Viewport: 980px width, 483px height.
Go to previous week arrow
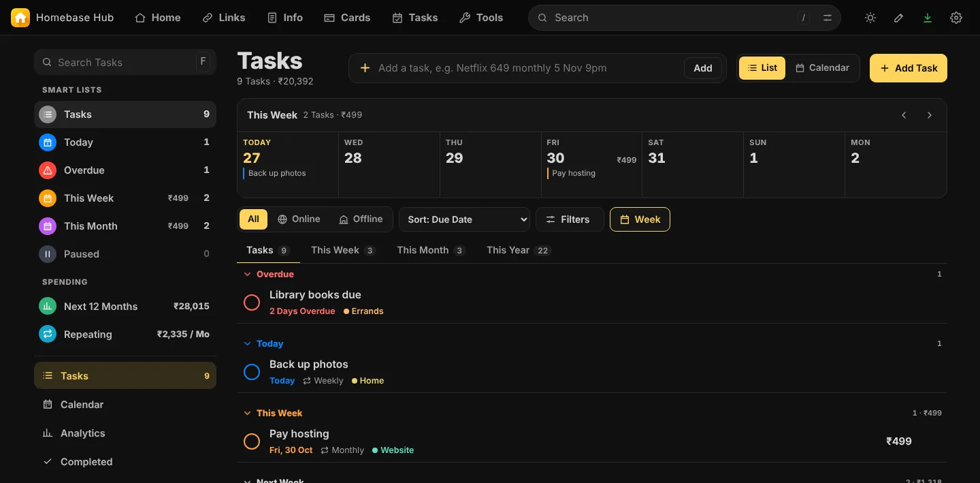pos(904,115)
